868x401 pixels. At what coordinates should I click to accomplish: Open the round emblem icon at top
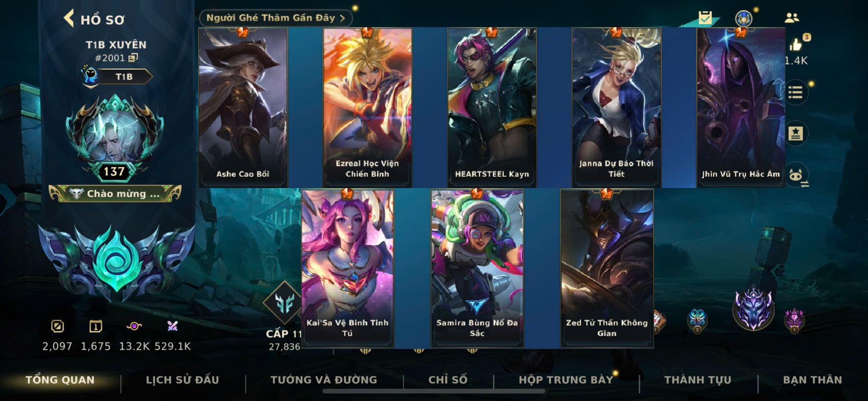pyautogui.click(x=743, y=18)
